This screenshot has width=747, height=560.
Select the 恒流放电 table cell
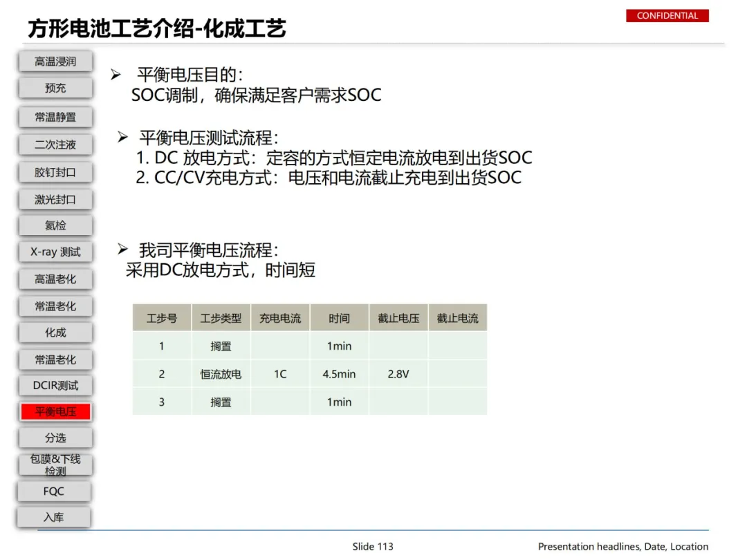pos(221,374)
